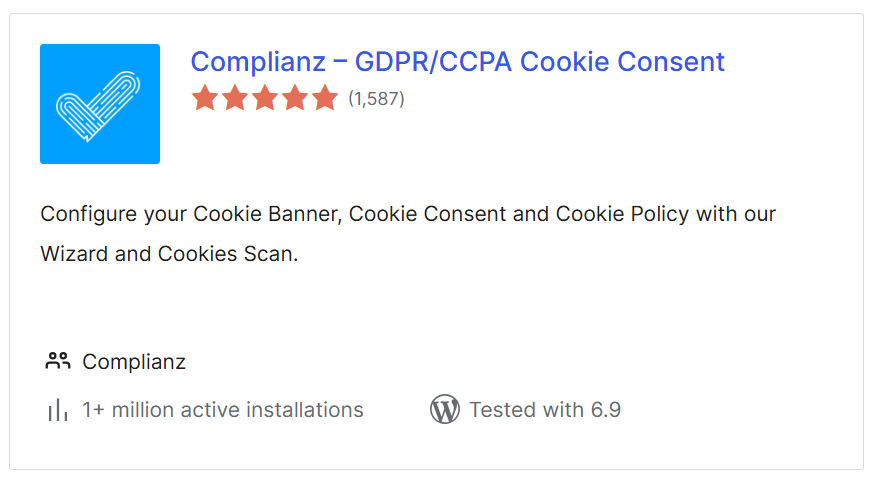Click the fourth rating star
The width and height of the screenshot is (874, 481).
click(x=295, y=98)
